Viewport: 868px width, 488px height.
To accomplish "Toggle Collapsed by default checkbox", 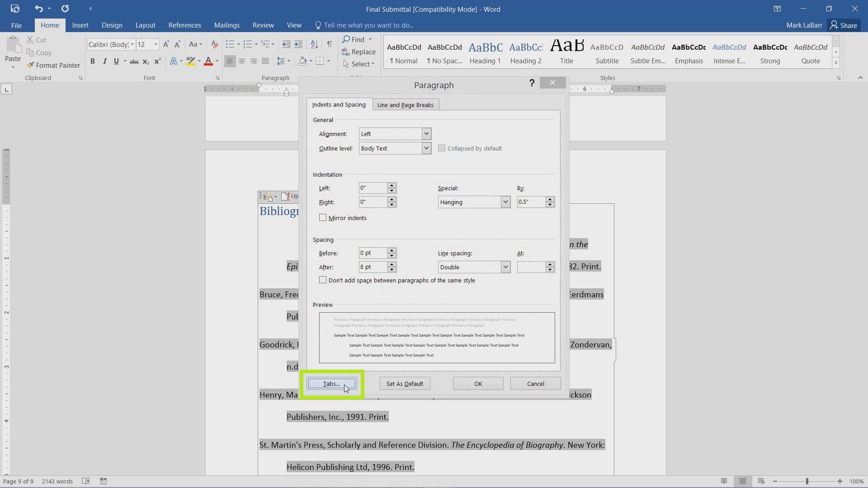I will pyautogui.click(x=441, y=148).
